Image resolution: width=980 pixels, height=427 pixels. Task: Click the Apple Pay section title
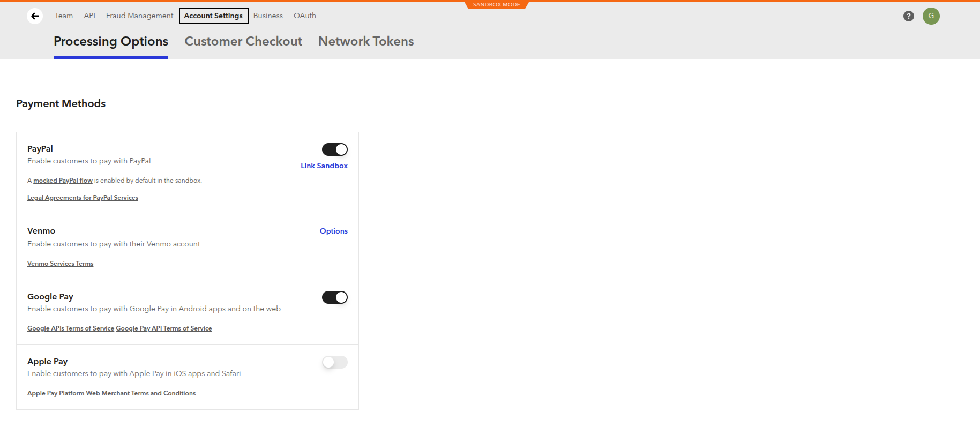(48, 361)
